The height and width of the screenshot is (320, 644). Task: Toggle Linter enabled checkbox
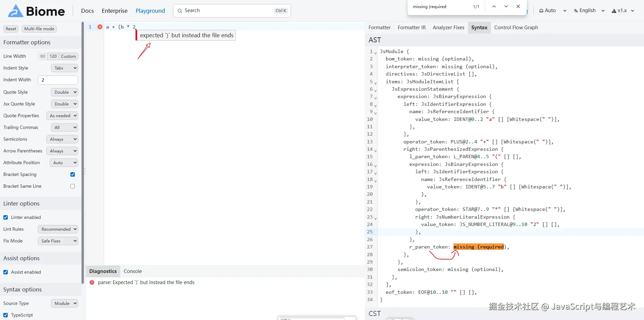(6, 217)
